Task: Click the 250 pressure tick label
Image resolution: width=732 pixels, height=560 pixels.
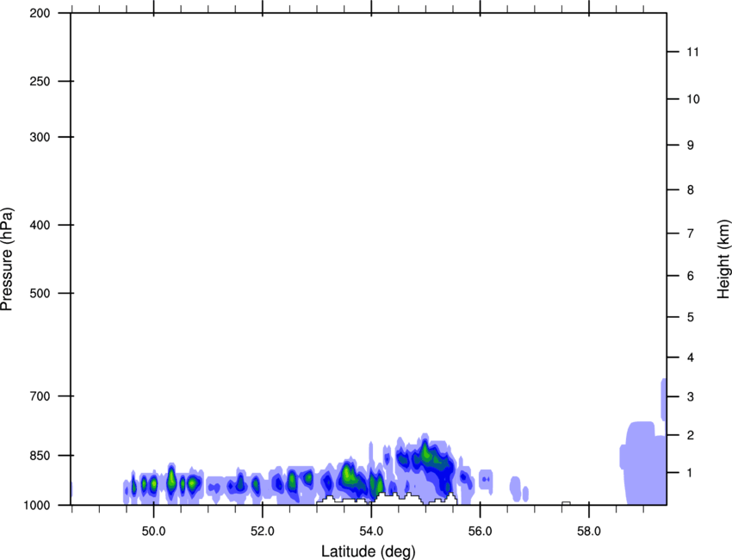Action: click(40, 81)
